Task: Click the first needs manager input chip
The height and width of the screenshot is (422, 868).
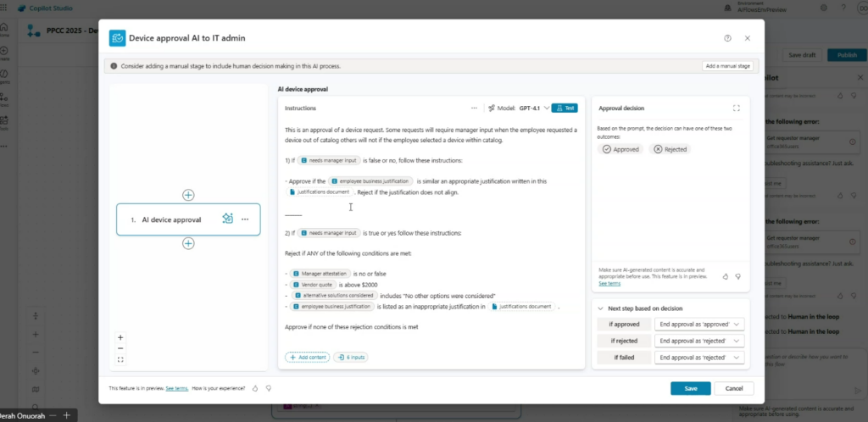Action: (x=329, y=160)
